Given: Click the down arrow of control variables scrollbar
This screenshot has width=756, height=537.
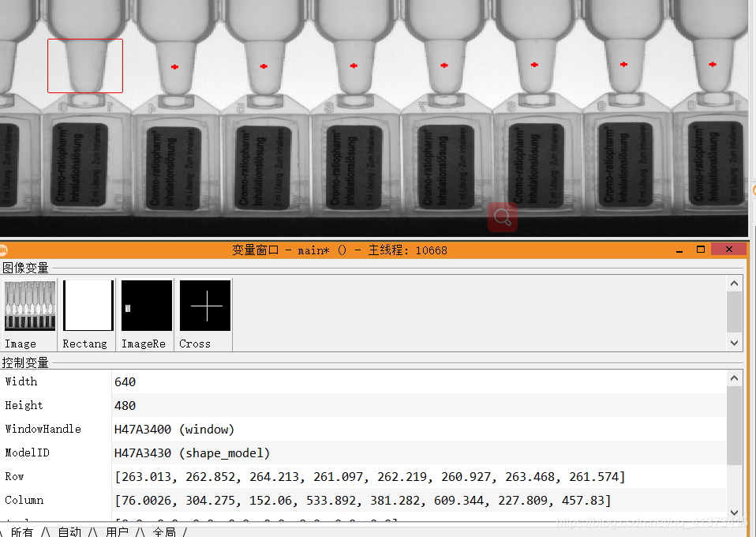Looking at the screenshot, I should pyautogui.click(x=734, y=513).
